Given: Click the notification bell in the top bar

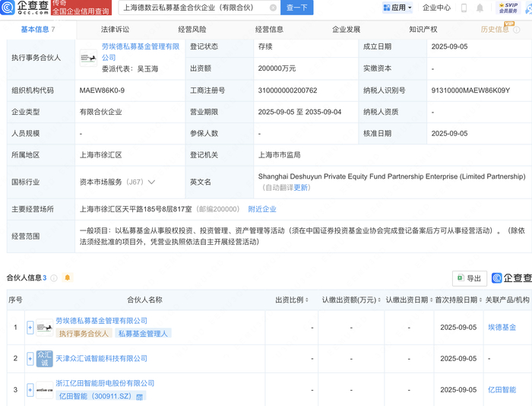Looking at the screenshot, I should point(480,8).
